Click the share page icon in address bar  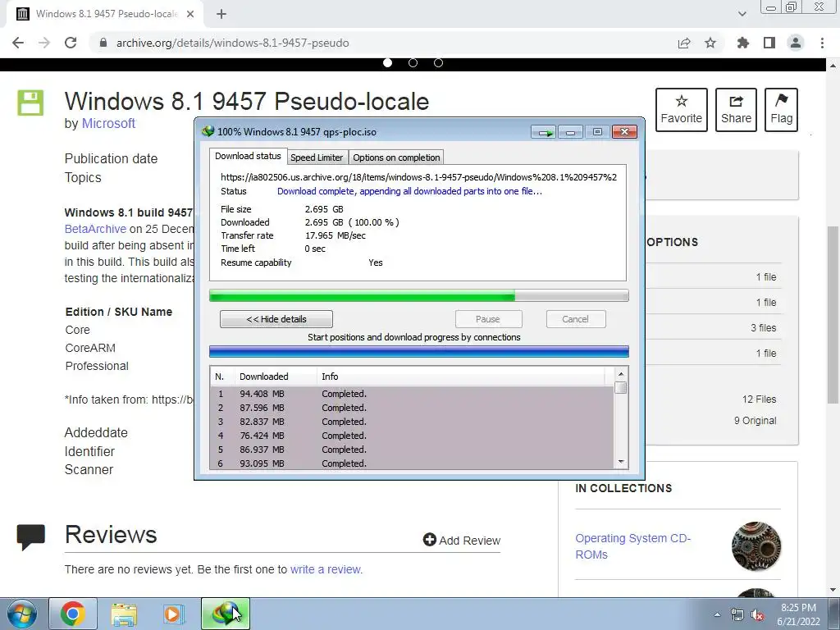tap(684, 43)
